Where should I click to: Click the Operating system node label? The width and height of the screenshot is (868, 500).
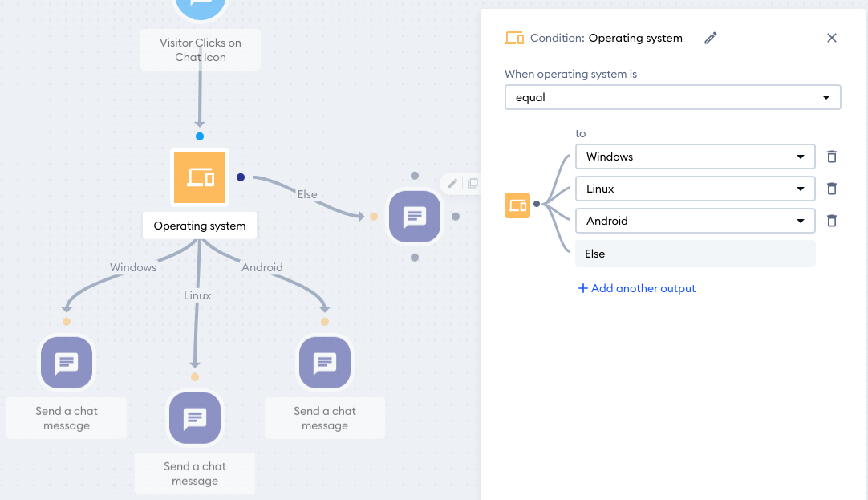[200, 226]
